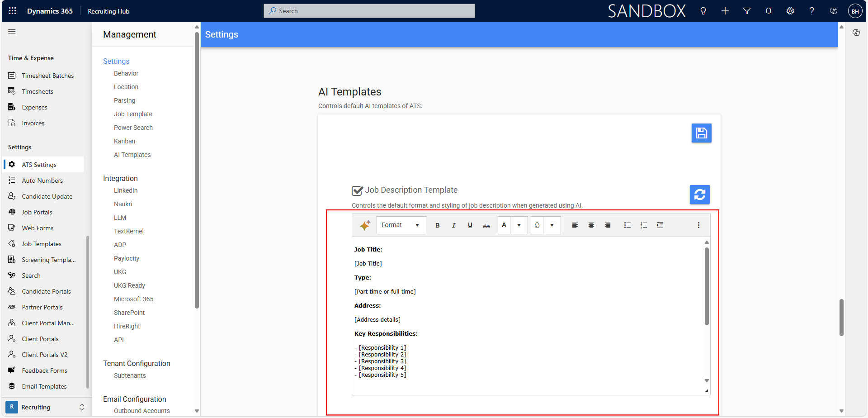
Task: Click the lightbulb assistant icon in header
Action: tap(703, 11)
